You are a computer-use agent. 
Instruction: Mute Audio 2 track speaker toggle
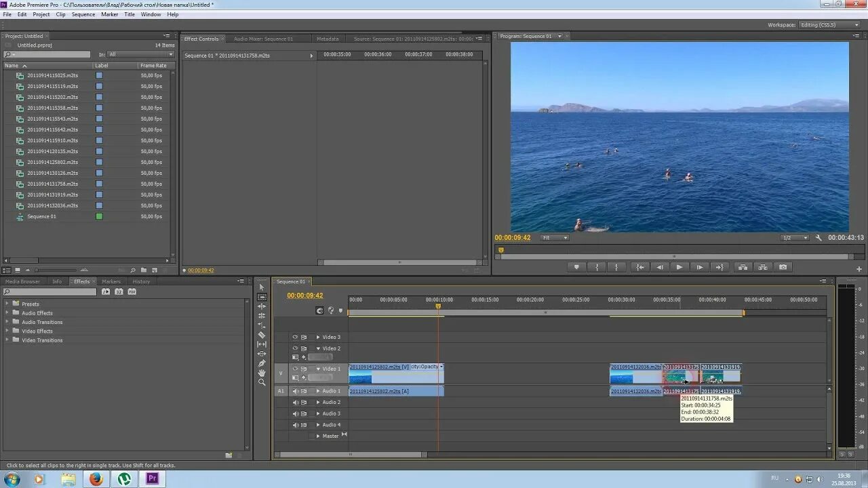295,403
